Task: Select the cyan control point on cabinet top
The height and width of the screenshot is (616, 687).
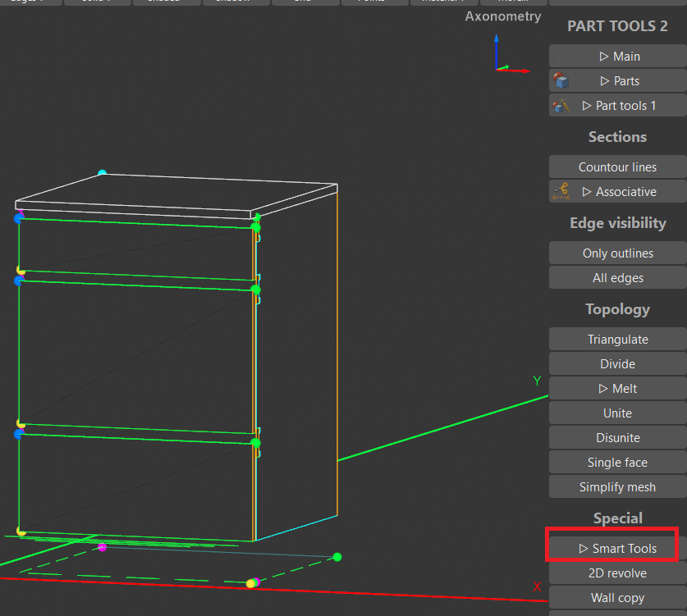Action: click(x=102, y=173)
